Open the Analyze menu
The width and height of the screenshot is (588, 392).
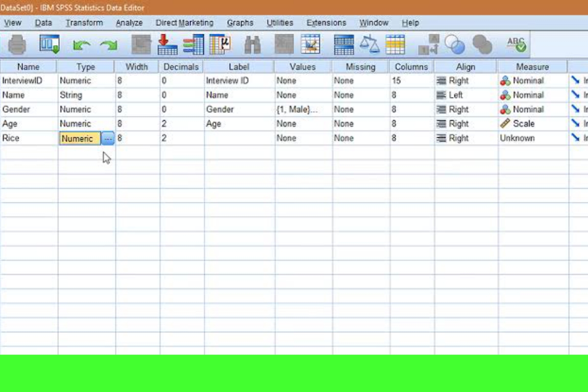[129, 23]
